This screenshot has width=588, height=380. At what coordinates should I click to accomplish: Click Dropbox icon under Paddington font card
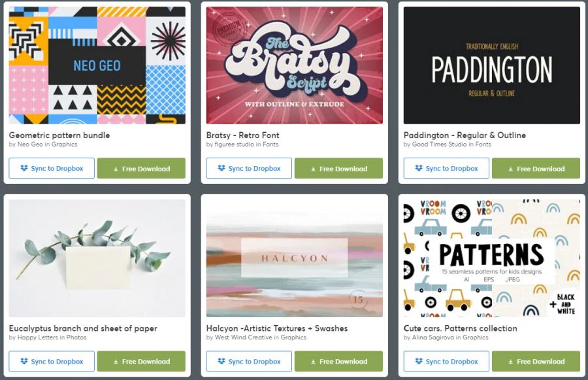[419, 168]
